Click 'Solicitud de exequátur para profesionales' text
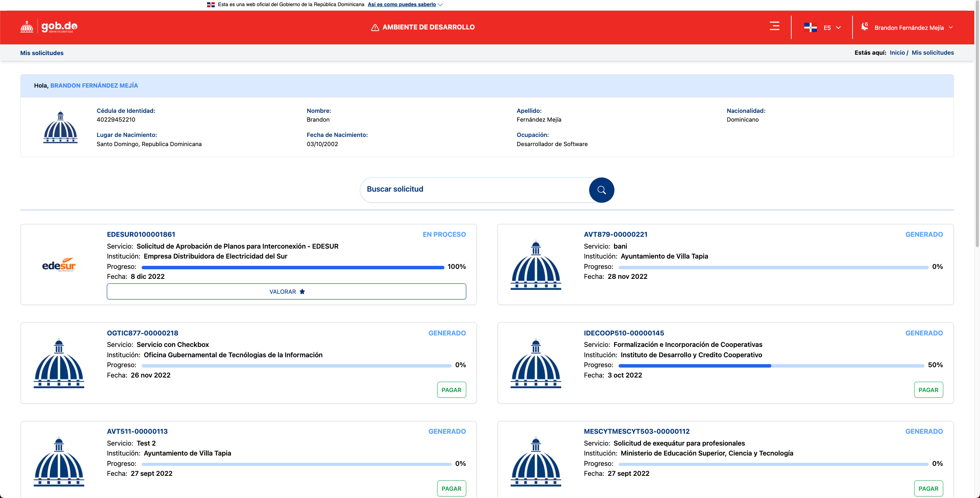 (679, 443)
